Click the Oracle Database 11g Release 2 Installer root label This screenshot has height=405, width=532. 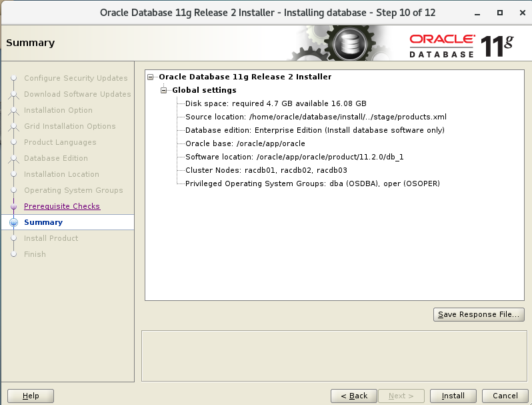(245, 77)
